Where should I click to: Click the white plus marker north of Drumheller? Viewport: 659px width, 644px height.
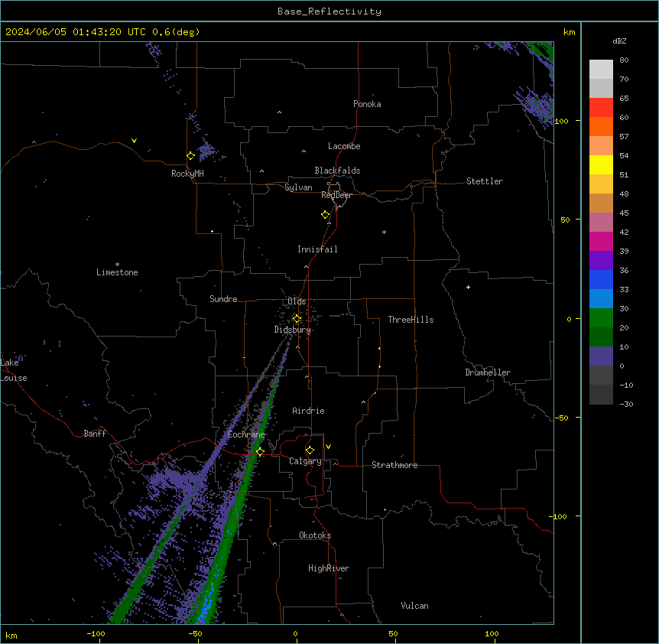pos(468,287)
